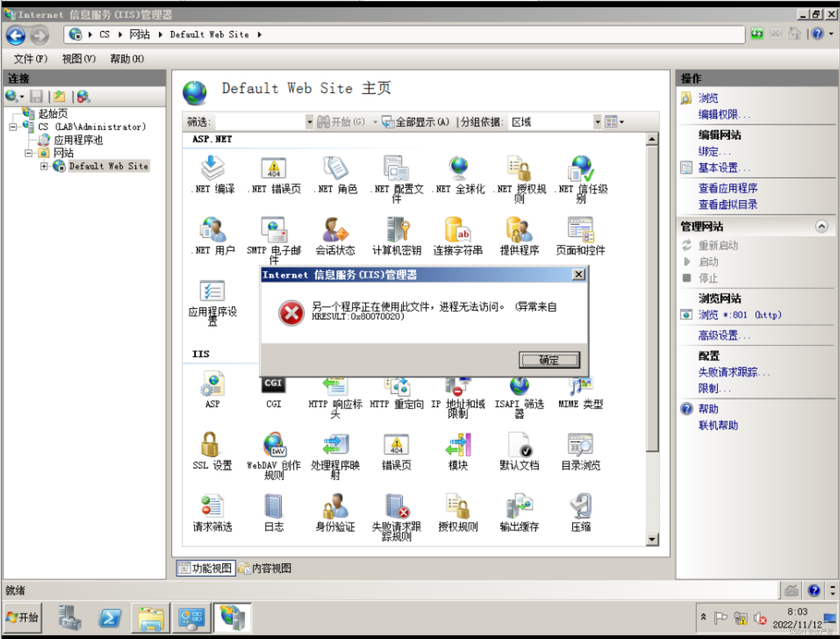
Task: Open the 提供程序 feature icon
Action: 520,229
